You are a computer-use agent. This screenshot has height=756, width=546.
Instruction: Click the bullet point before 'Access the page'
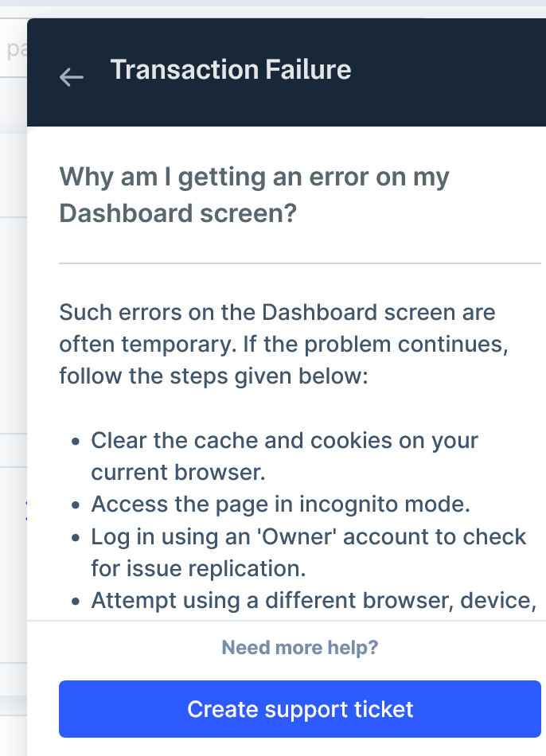pyautogui.click(x=76, y=505)
